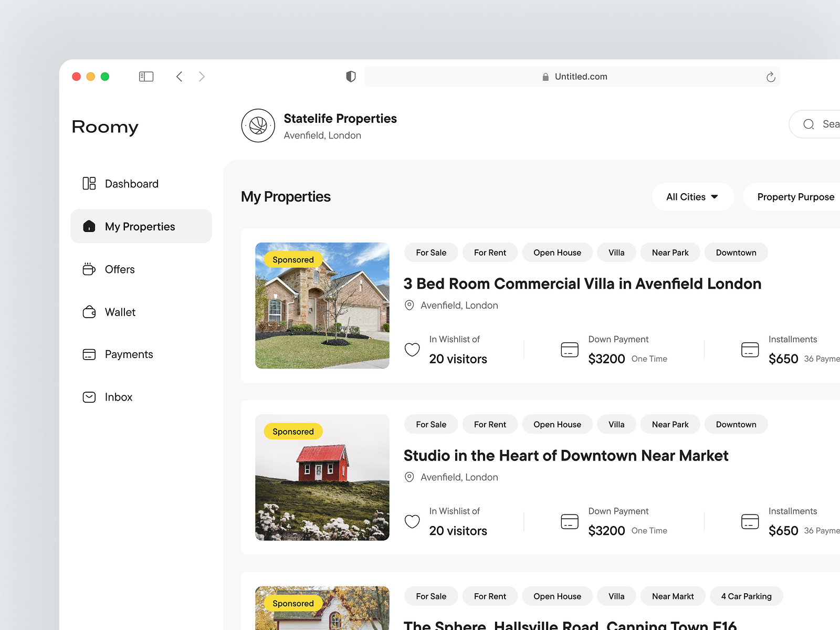
Task: Click the shield icon in the address bar
Action: 350,76
